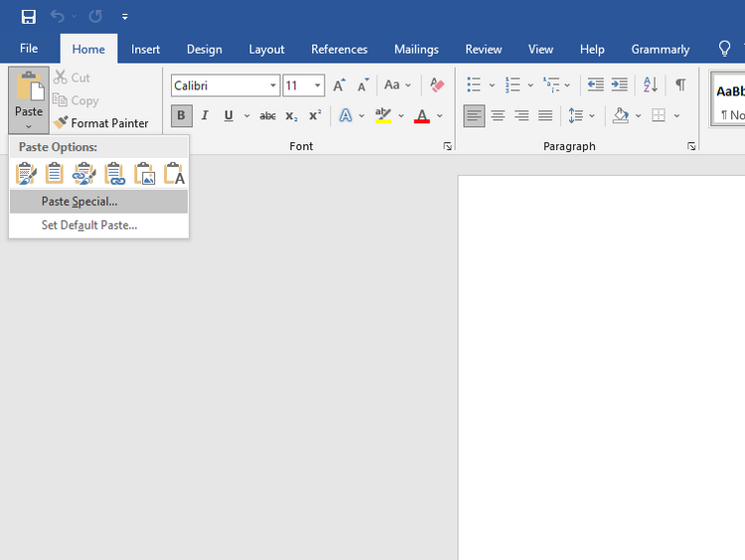745x560 pixels.
Task: Click the Numbering list icon
Action: [x=513, y=85]
